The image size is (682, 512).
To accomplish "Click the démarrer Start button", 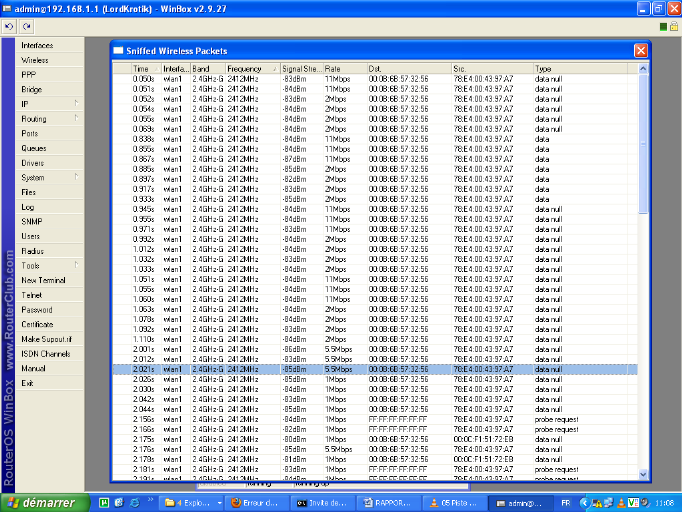I will tap(42, 502).
